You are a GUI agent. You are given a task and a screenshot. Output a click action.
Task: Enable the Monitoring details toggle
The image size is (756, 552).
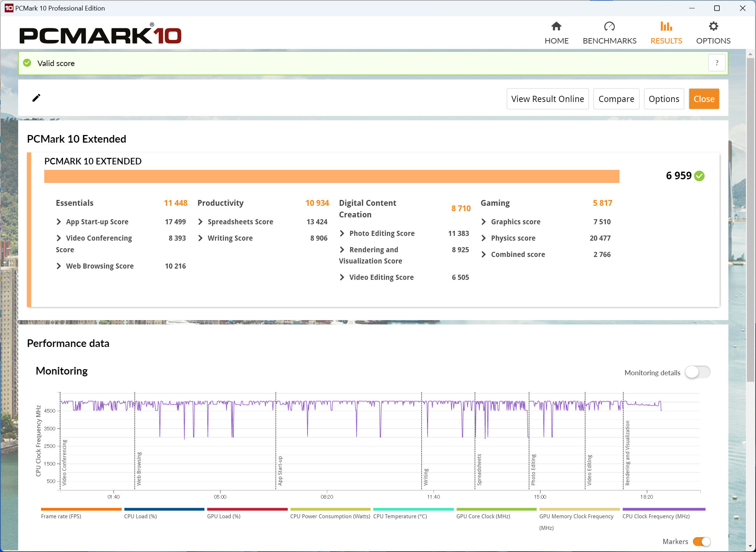698,372
